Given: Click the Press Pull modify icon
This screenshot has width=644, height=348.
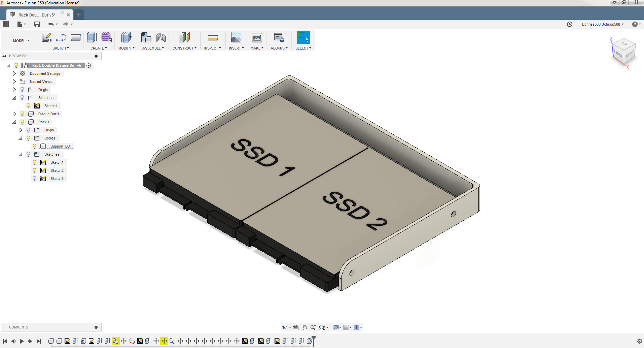Looking at the screenshot, I should pos(126,37).
